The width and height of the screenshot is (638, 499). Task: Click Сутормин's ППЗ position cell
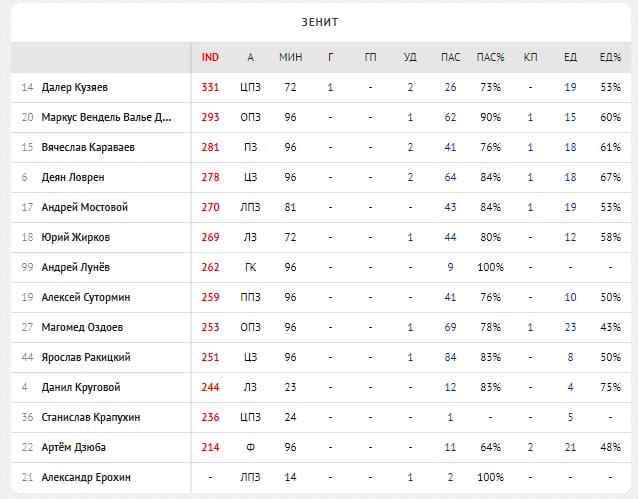pyautogui.click(x=250, y=298)
